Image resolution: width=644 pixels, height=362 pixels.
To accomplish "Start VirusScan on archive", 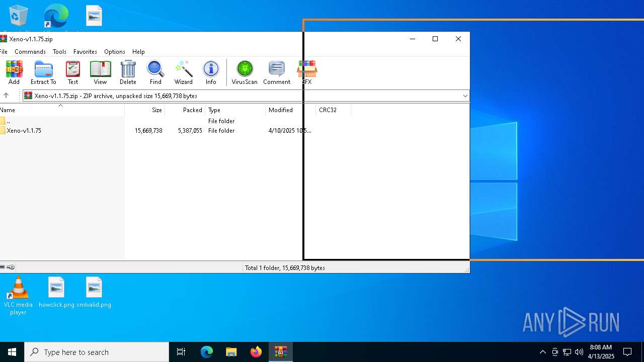I will [245, 72].
